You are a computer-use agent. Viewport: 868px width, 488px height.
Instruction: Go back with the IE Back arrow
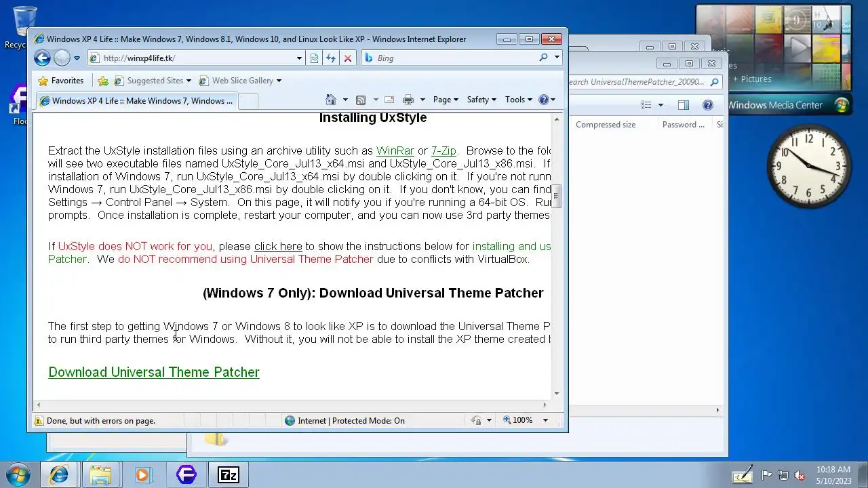click(x=42, y=58)
